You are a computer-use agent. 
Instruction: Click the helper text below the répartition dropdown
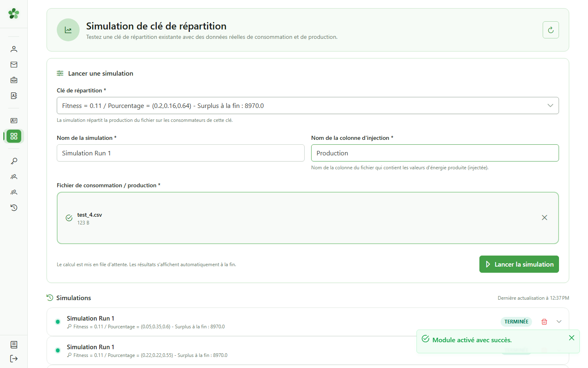coord(145,120)
